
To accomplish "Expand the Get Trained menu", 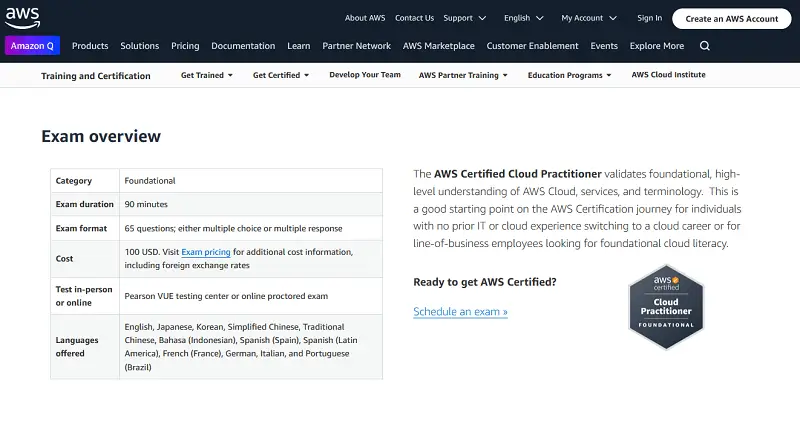I will click(x=207, y=75).
